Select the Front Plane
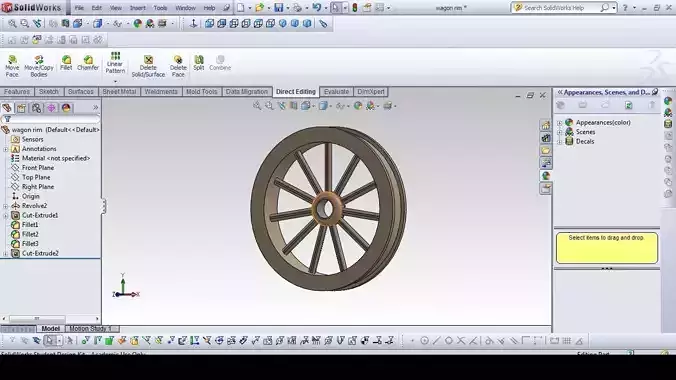 [x=38, y=168]
